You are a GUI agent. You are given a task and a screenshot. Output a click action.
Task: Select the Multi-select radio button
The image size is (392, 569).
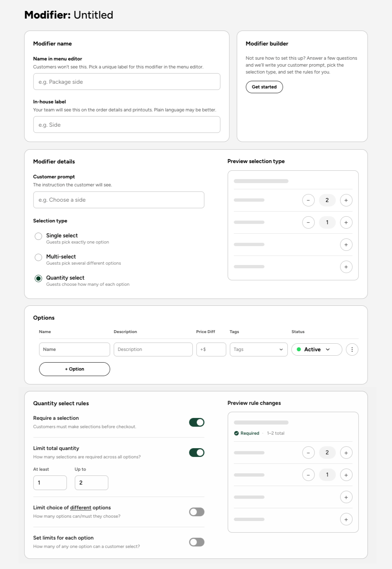click(x=38, y=257)
